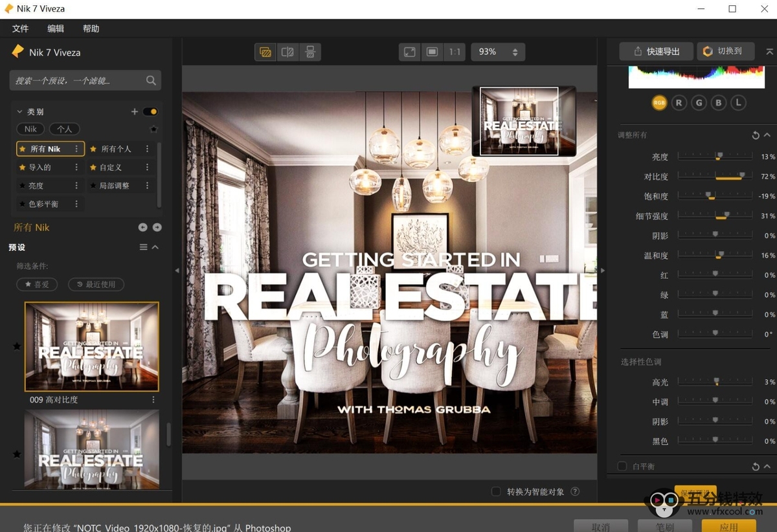Reset the 调整所有 adjustments
Viewport: 777px width, 532px height.
(756, 135)
